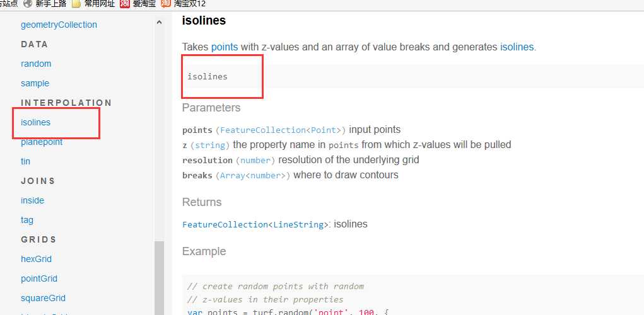
Task: Open the inside function under Joins
Action: click(32, 200)
